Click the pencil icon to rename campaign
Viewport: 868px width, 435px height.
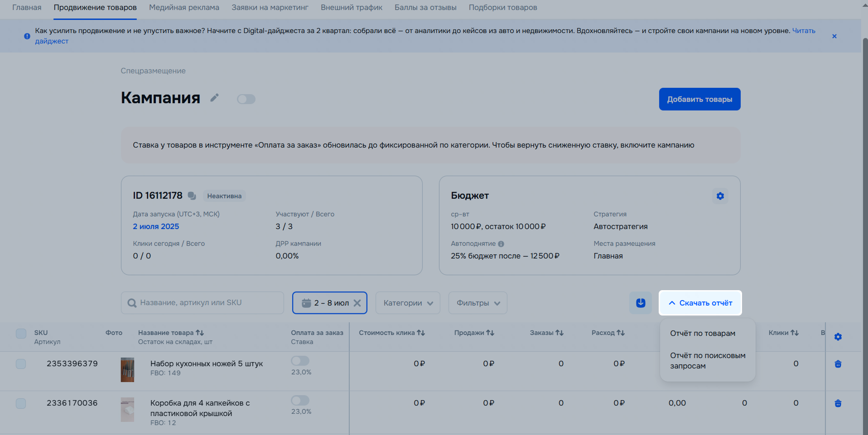(215, 98)
